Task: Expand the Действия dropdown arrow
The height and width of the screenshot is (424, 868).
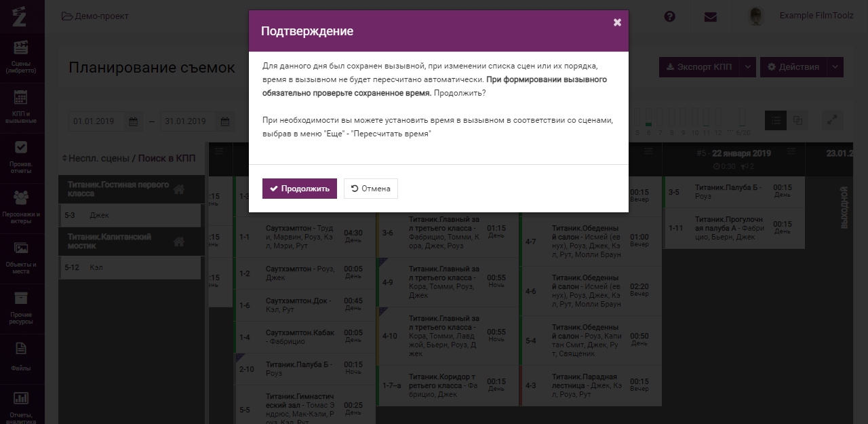Action: pos(835,66)
